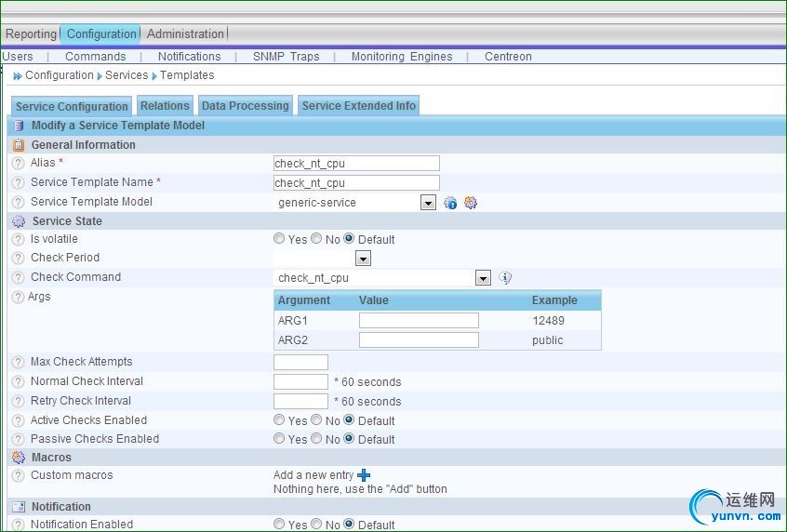Set Is volatile to Default

349,238
